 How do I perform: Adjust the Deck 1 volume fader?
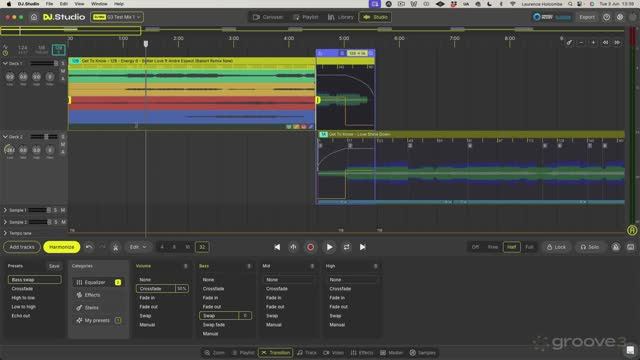coord(44,64)
